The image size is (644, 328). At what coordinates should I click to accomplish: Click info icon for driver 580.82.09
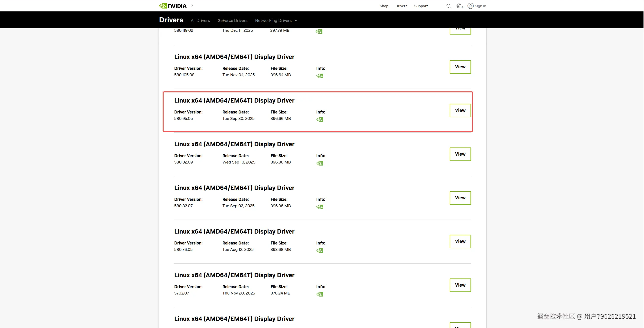[x=320, y=163]
